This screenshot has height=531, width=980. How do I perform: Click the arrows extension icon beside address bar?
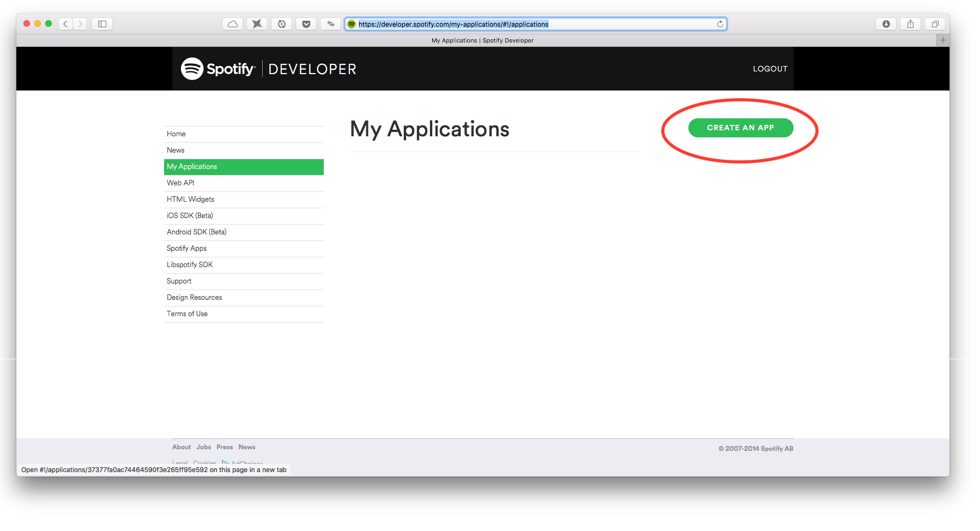pos(331,24)
